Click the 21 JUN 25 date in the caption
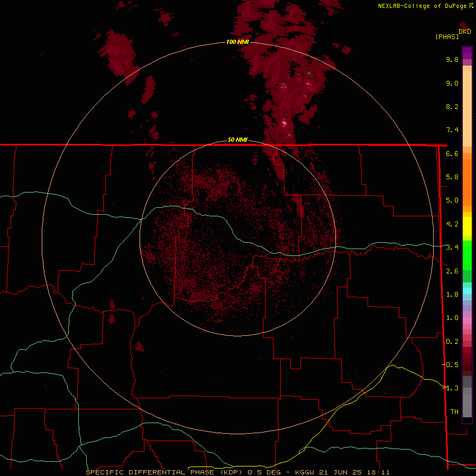The image size is (476, 476). point(340,472)
